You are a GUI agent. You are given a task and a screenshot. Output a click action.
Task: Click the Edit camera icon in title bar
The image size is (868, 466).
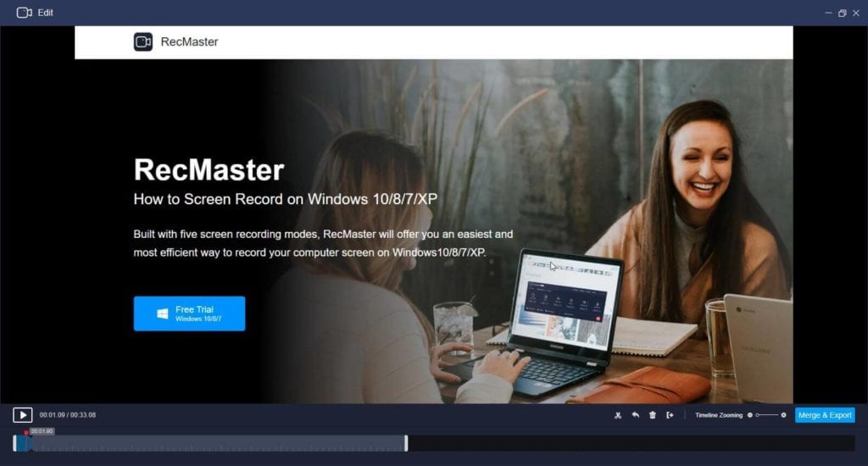pyautogui.click(x=24, y=13)
